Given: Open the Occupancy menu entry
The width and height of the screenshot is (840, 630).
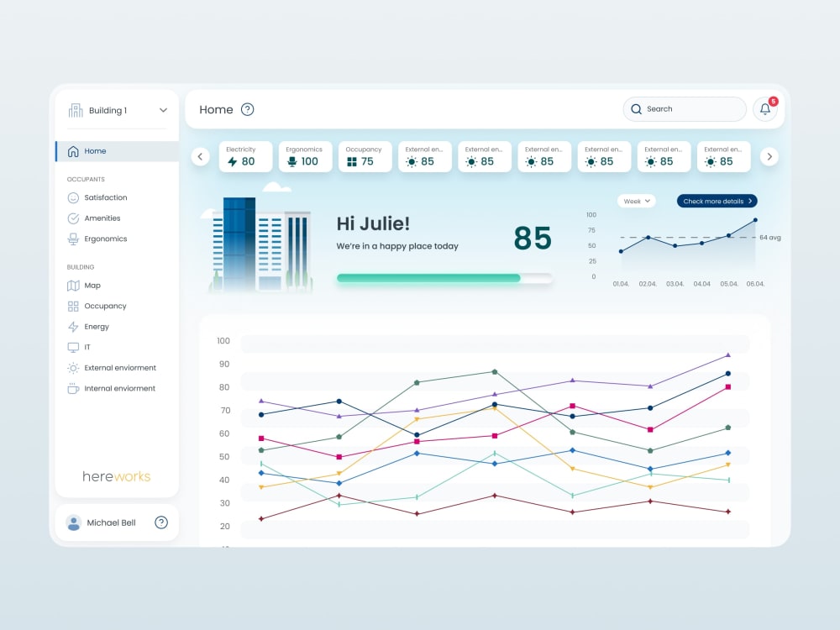Looking at the screenshot, I should click(118, 306).
